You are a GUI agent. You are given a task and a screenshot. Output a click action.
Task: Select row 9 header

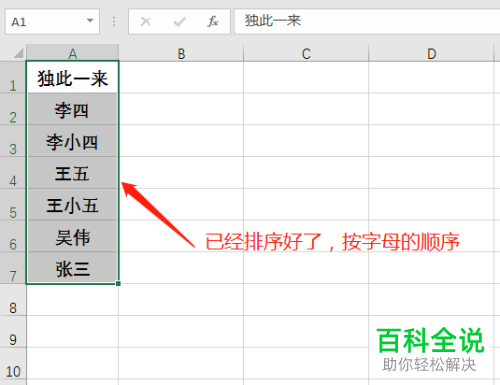pyautogui.click(x=13, y=332)
